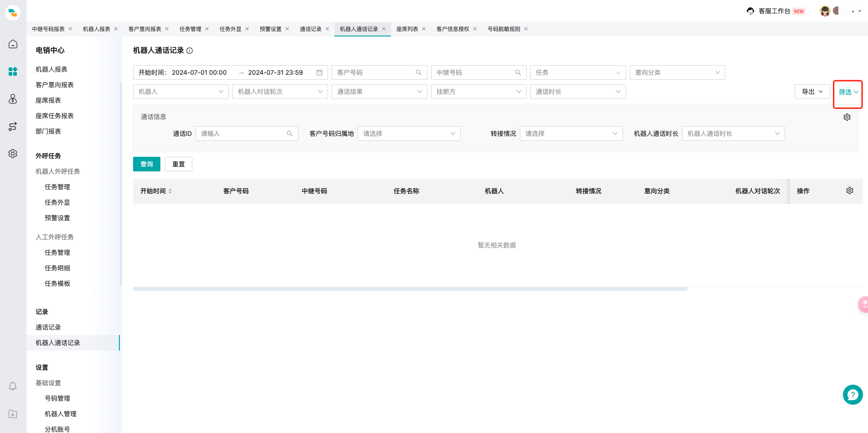Open calendar icon in date range field

[x=319, y=72]
